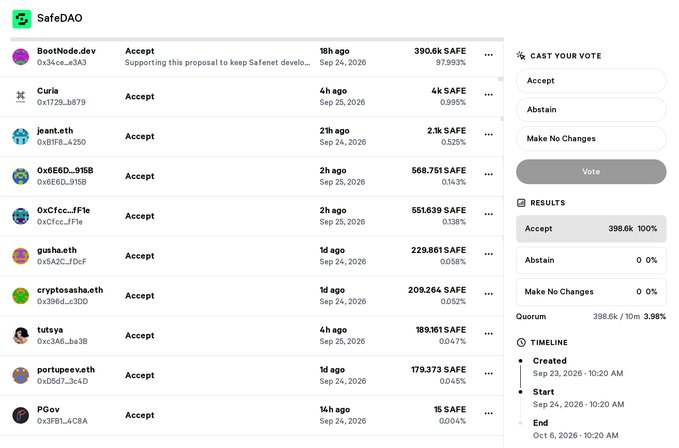Open BootNode.dev's purple avatar

click(x=20, y=57)
